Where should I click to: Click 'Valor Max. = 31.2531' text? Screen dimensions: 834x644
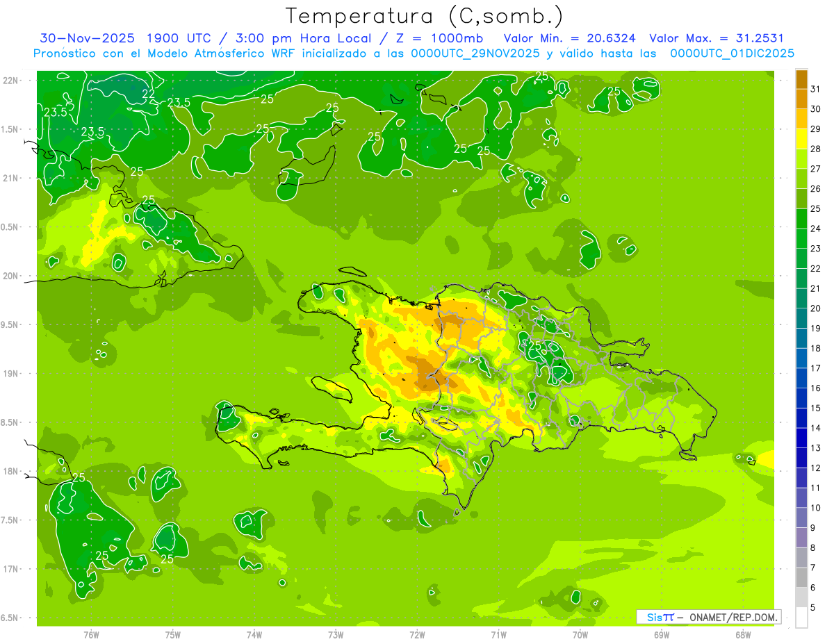[717, 38]
